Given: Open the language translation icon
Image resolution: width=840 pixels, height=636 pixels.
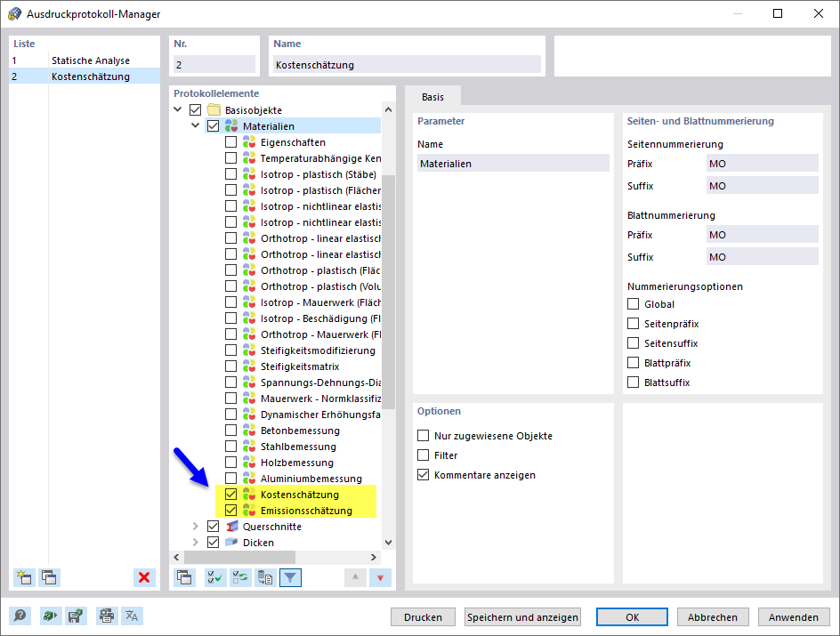Looking at the screenshot, I should tap(132, 616).
